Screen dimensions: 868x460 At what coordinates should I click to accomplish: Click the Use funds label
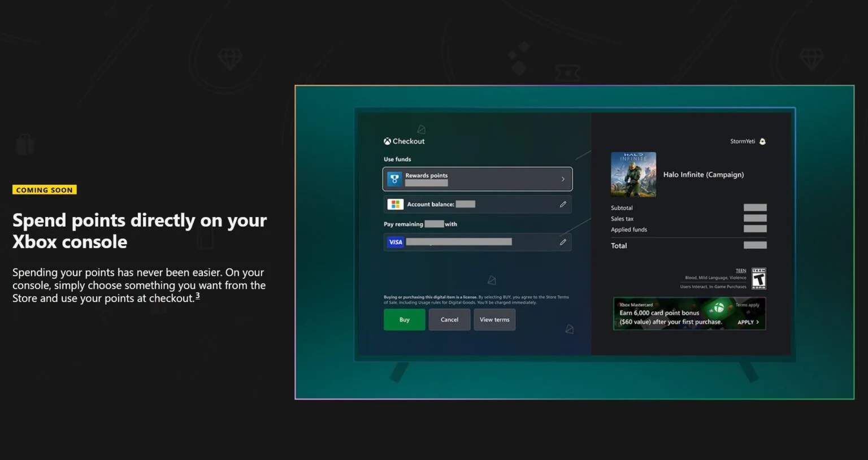(397, 159)
